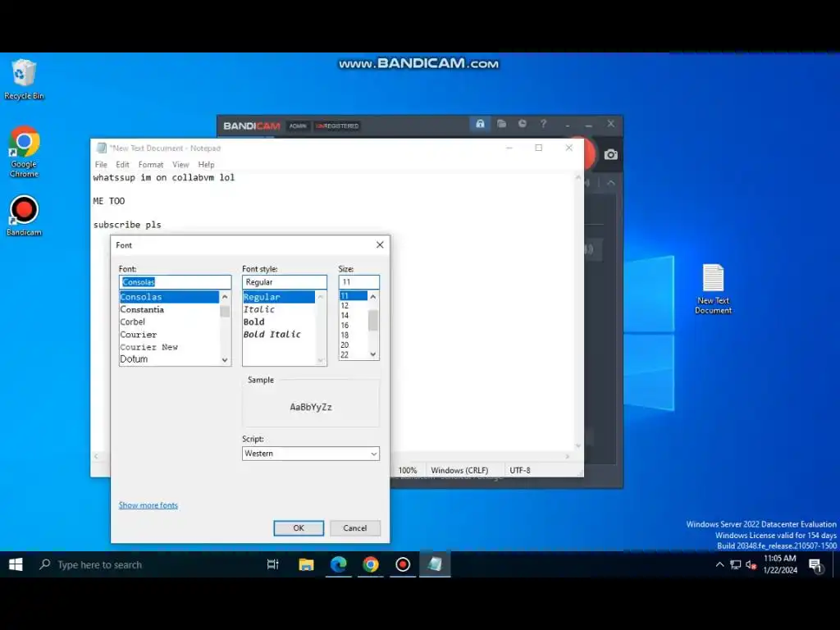This screenshot has height=630, width=840.
Task: Click the Bandicam schedule clock icon
Action: pyautogui.click(x=523, y=124)
